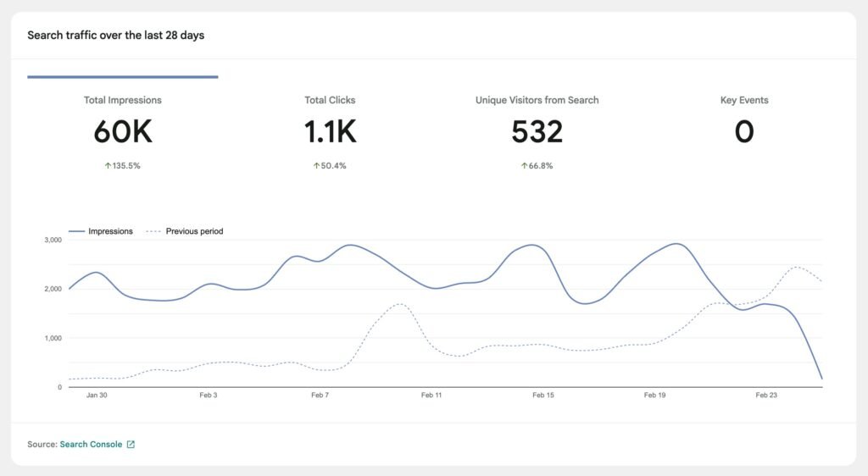This screenshot has width=868, height=476.
Task: Click the Feb 7 date on the axis
Action: tap(320, 396)
